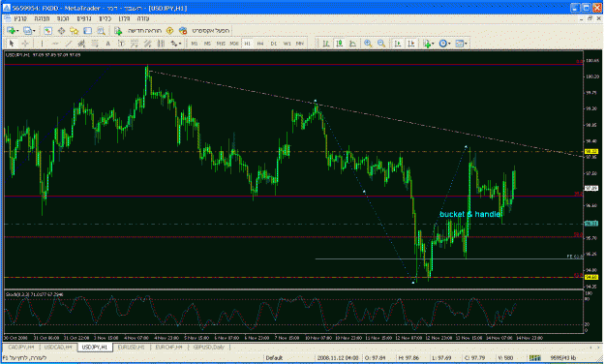Open the Window (חלון) menu
This screenshot has height=364, width=605.
click(x=124, y=18)
